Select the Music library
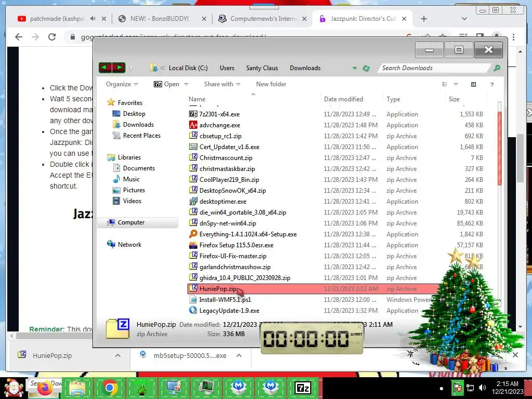The width and height of the screenshot is (532, 399). (x=131, y=179)
